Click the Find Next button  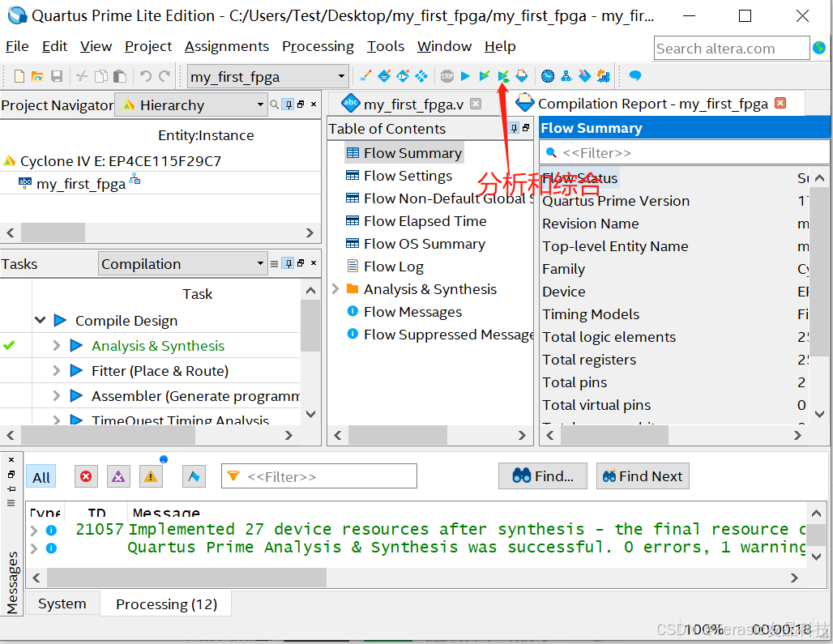pyautogui.click(x=643, y=476)
